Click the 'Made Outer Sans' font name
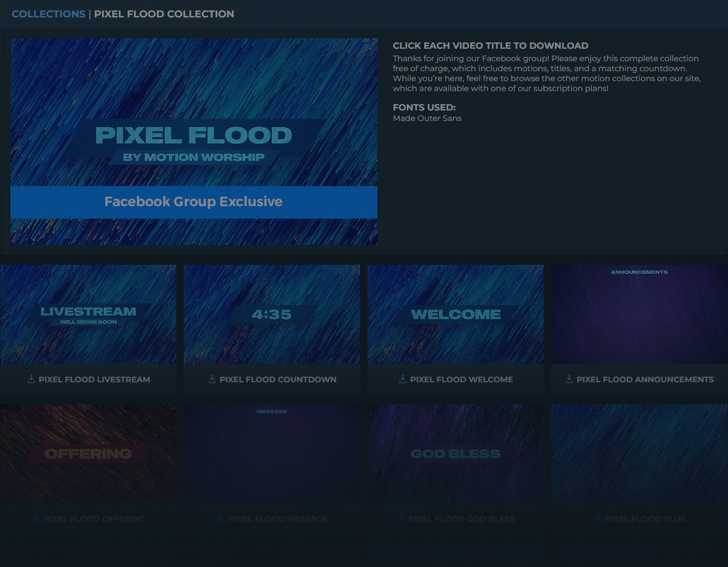Viewport: 728px width, 567px height. click(x=427, y=118)
